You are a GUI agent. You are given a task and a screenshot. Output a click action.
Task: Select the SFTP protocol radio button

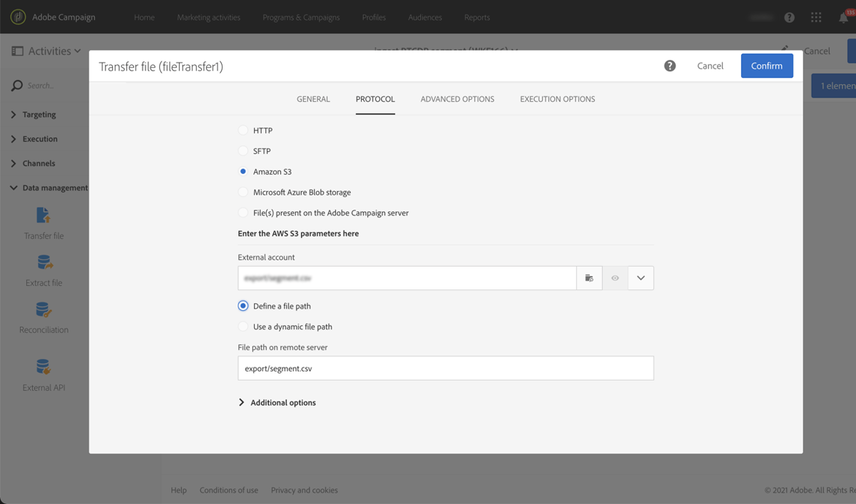coord(243,150)
